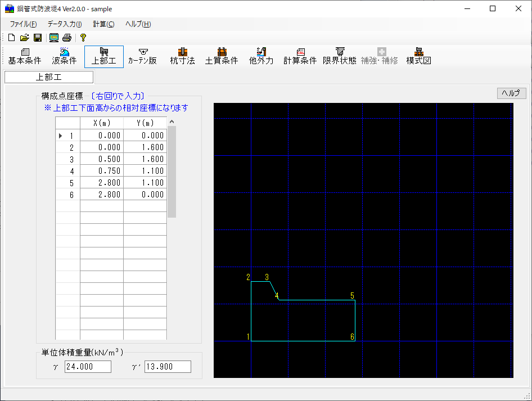Run calculation via the CAL monitor icon
This screenshot has height=401, width=532.
pyautogui.click(x=54, y=38)
